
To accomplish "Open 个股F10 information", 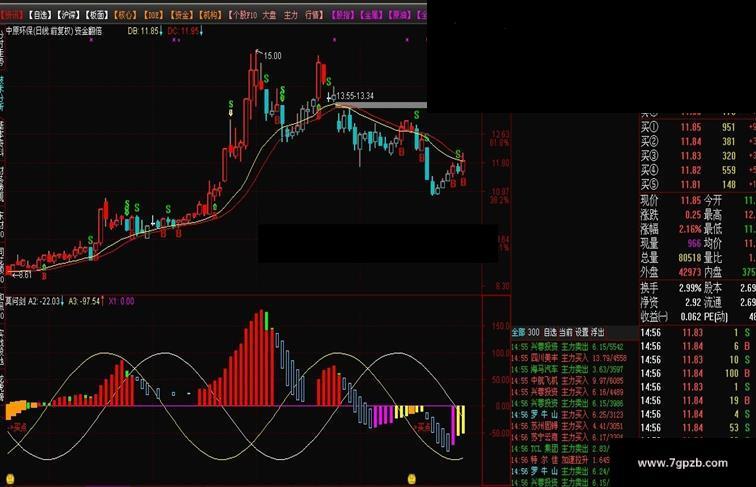I will (243, 15).
